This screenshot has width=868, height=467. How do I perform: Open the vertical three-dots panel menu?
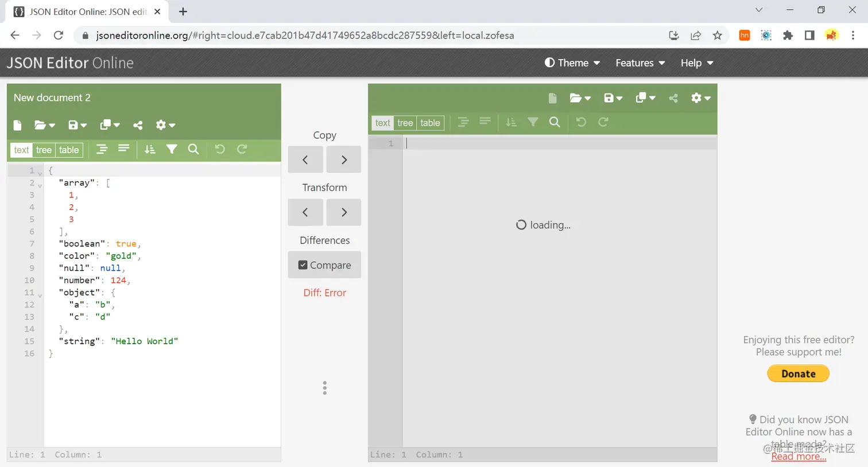[325, 388]
